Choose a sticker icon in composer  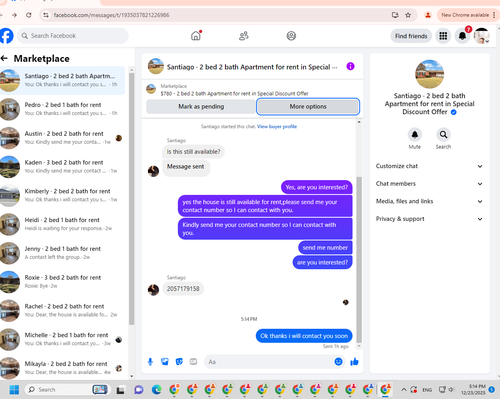tap(179, 362)
